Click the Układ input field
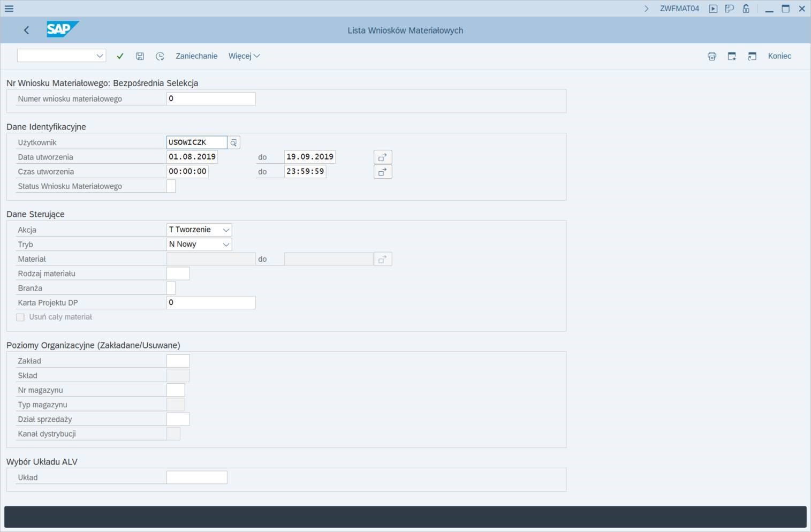The width and height of the screenshot is (811, 532). pos(196,477)
